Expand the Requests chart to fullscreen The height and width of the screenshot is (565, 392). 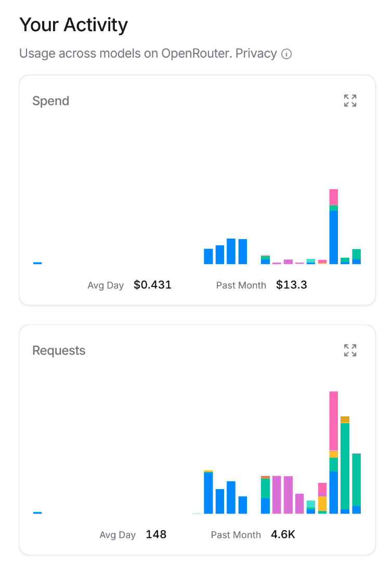(350, 350)
